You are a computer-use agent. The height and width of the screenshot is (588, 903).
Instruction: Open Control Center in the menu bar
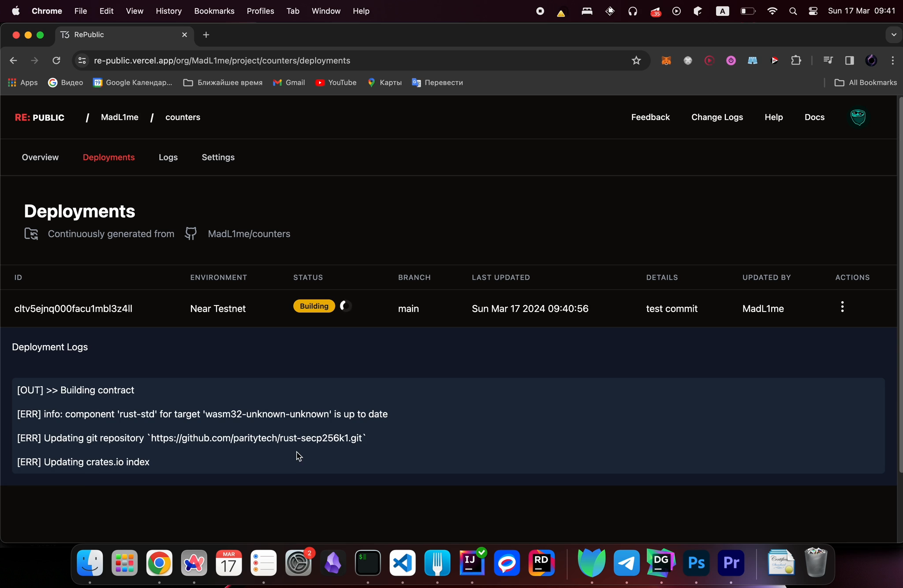pyautogui.click(x=813, y=11)
